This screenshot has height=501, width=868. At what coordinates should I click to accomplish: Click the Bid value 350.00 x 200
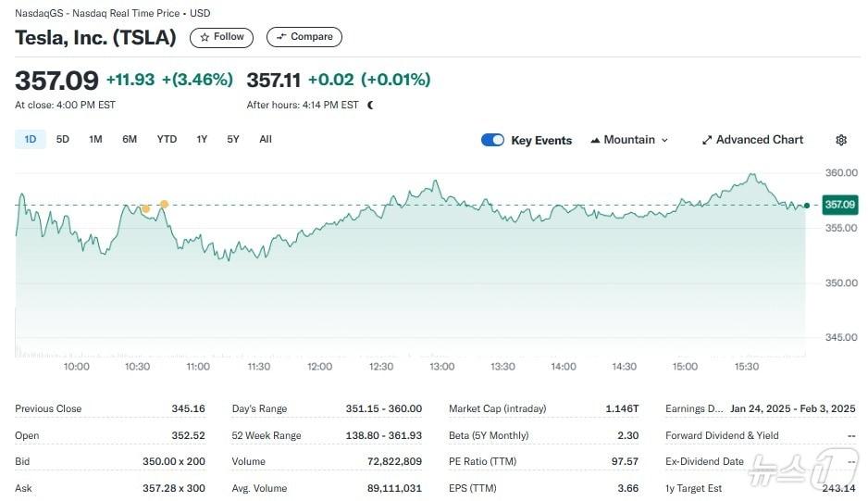[174, 461]
